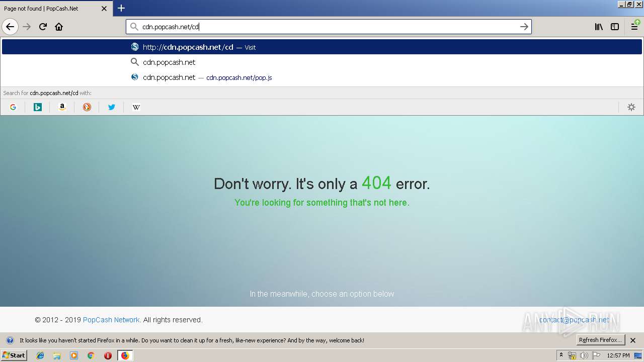Viewport: 644px width, 362px height.
Task: Open Windows Explorer folder from taskbar
Action: click(57, 355)
